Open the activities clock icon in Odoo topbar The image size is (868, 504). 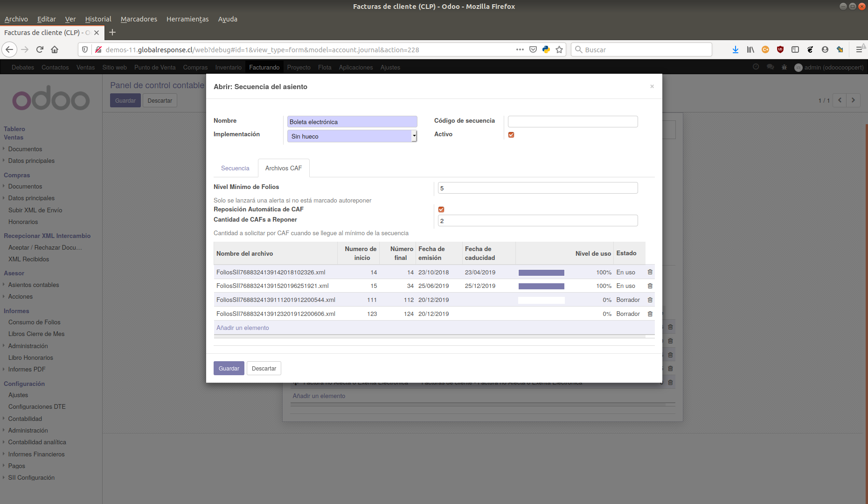point(756,67)
